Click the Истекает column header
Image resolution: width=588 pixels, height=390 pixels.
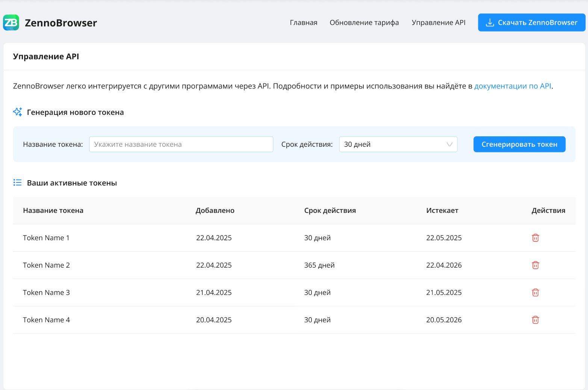point(442,211)
